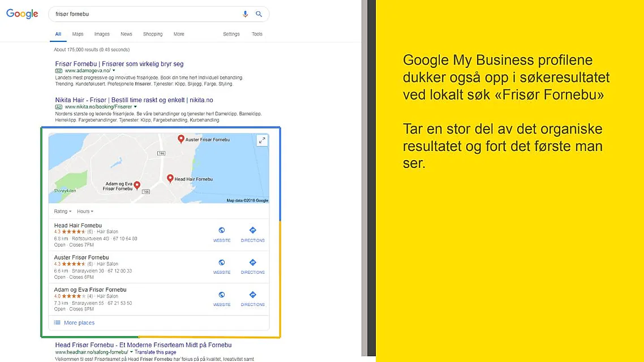Viewport: 644px width, 362px height.
Task: Switch to the Shopping tab
Action: coord(153,34)
